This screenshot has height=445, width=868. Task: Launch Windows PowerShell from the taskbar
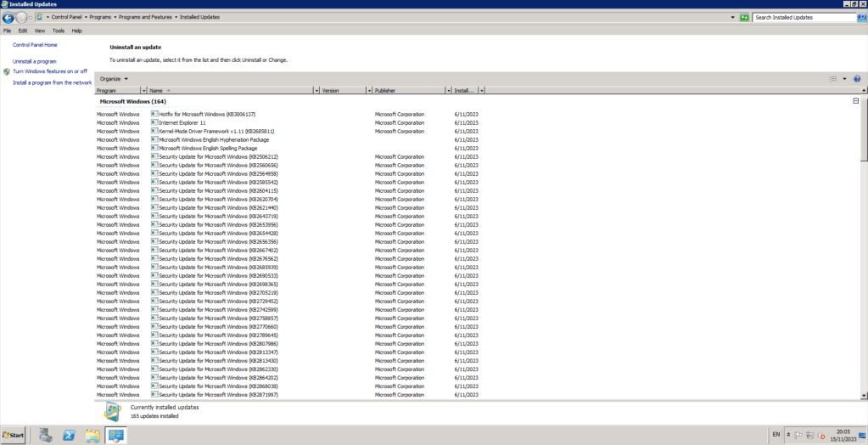[x=69, y=435]
